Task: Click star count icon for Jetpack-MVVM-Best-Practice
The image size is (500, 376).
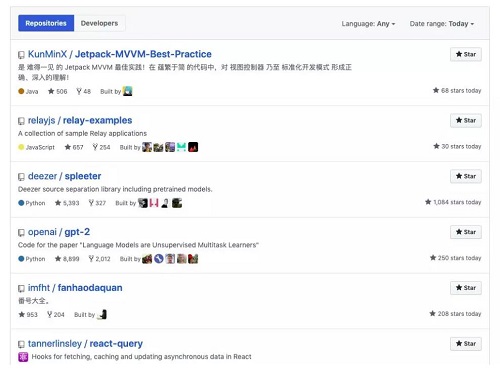Action: tap(51, 91)
